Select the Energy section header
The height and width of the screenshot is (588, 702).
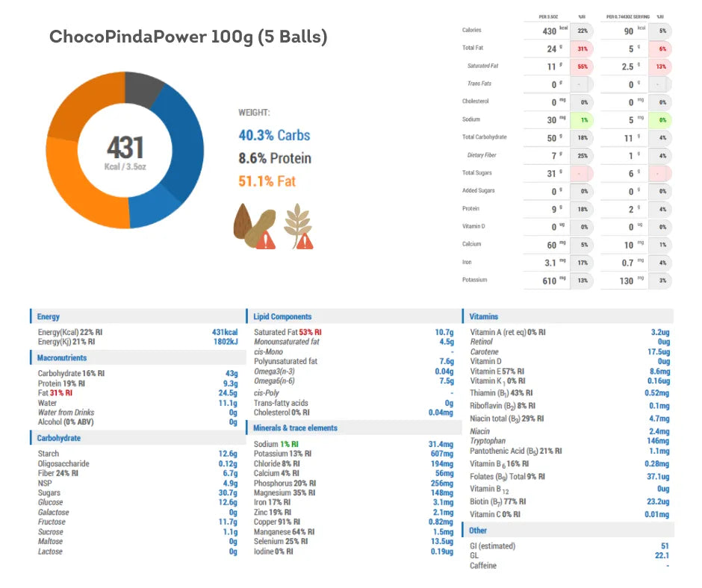click(49, 317)
